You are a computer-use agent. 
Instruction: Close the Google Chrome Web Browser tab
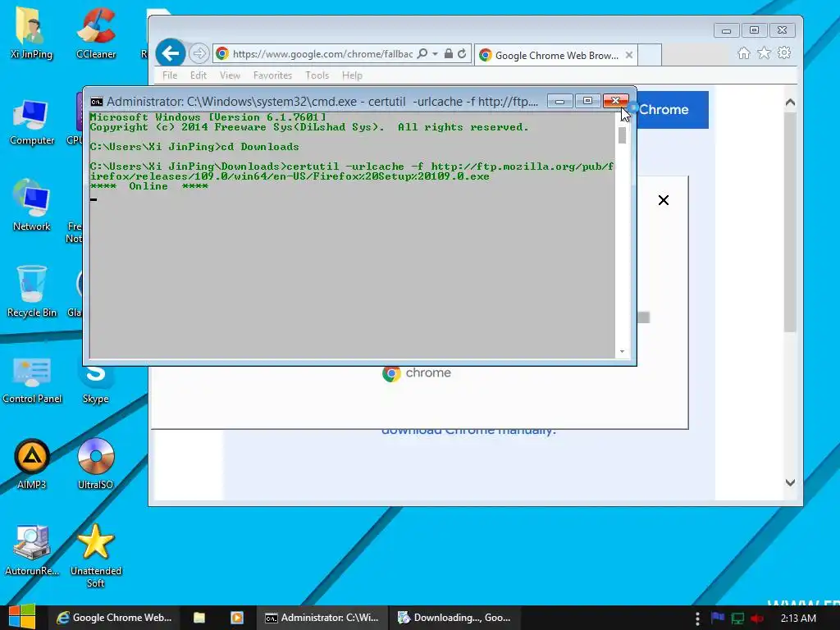[629, 55]
